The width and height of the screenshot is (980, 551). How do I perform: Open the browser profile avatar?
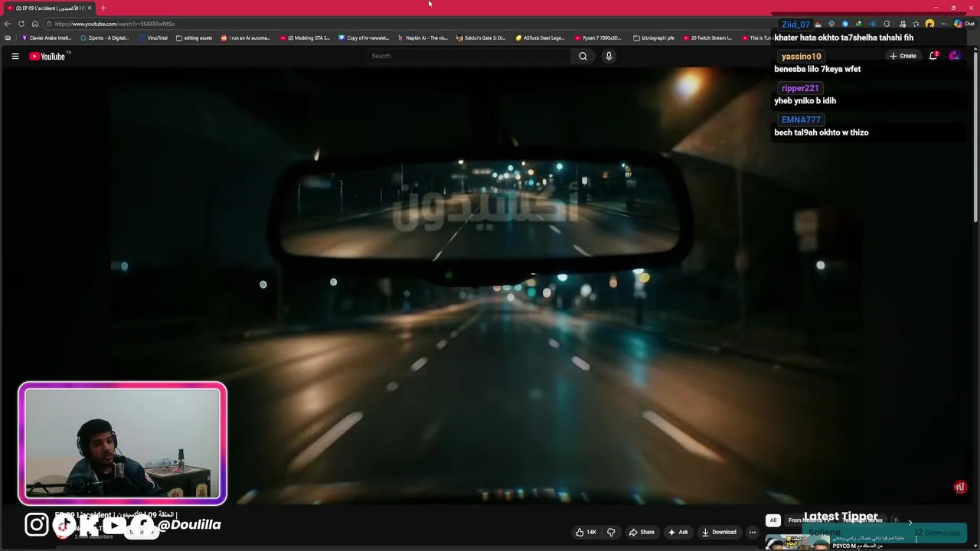(929, 24)
